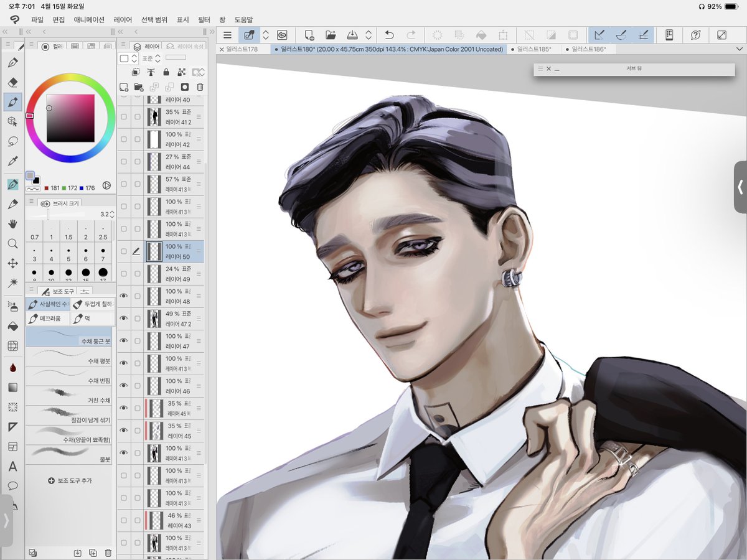
Task: Collapse tool palette double chevron
Action: click(x=6, y=32)
